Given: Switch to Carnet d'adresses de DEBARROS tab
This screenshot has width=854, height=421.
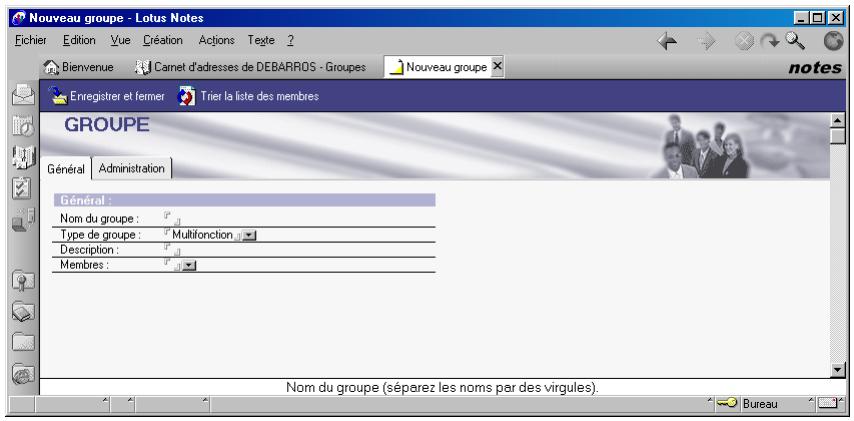Looking at the screenshot, I should 251,67.
